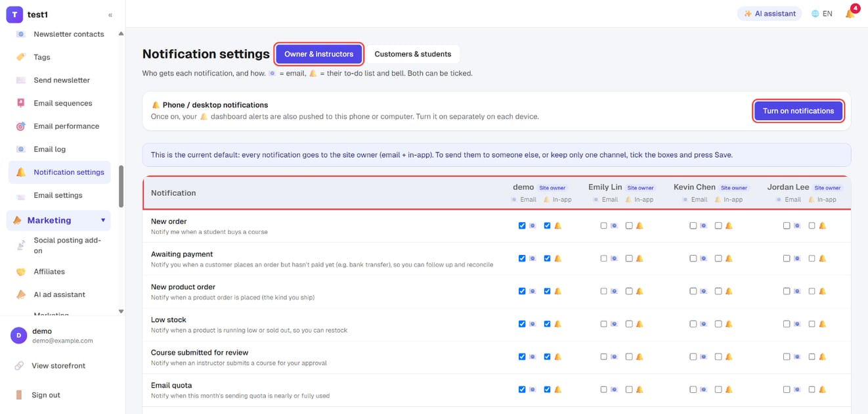Image resolution: width=868 pixels, height=414 pixels.
Task: Click the Emily Lin column header
Action: tap(605, 187)
